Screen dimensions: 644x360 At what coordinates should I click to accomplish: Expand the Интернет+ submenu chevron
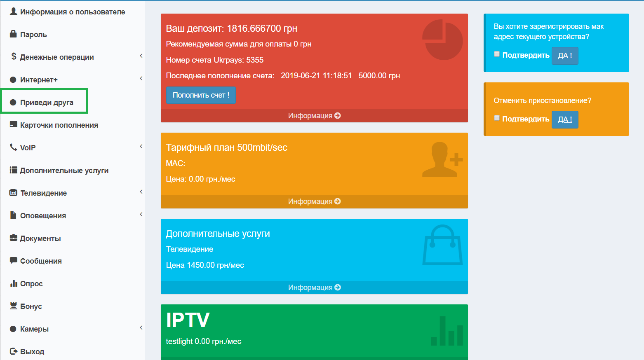pyautogui.click(x=141, y=78)
